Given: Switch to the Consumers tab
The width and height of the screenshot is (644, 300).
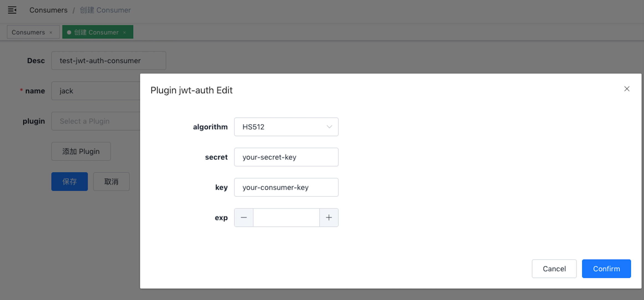Looking at the screenshot, I should pyautogui.click(x=28, y=32).
